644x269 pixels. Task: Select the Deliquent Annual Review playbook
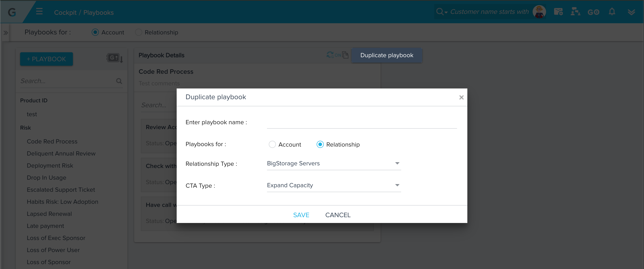pos(61,153)
